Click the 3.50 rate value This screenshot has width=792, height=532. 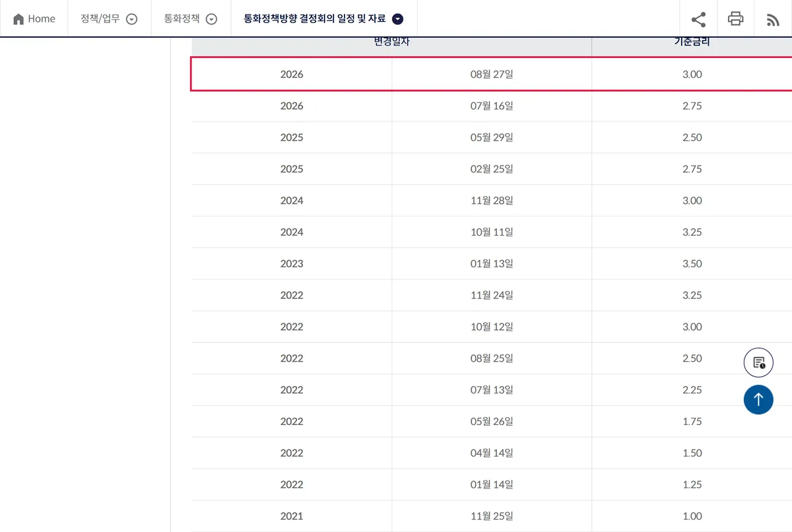click(692, 263)
